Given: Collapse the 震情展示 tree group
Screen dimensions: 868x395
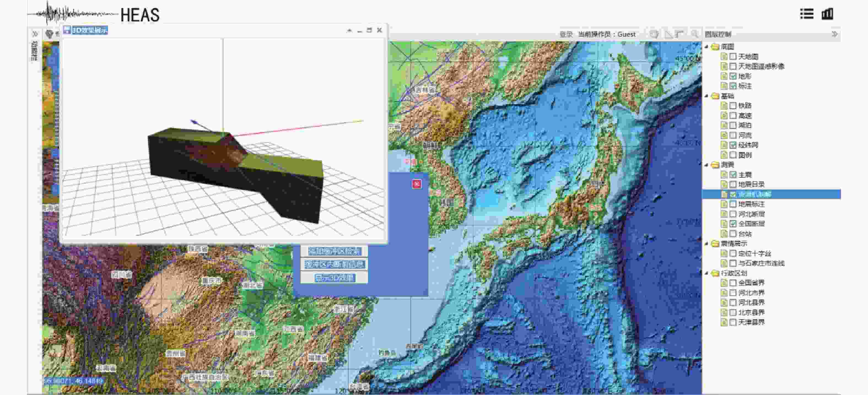Looking at the screenshot, I should (707, 244).
